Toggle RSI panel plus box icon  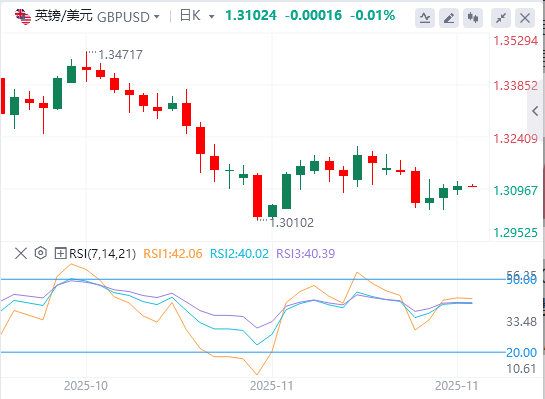(60, 253)
